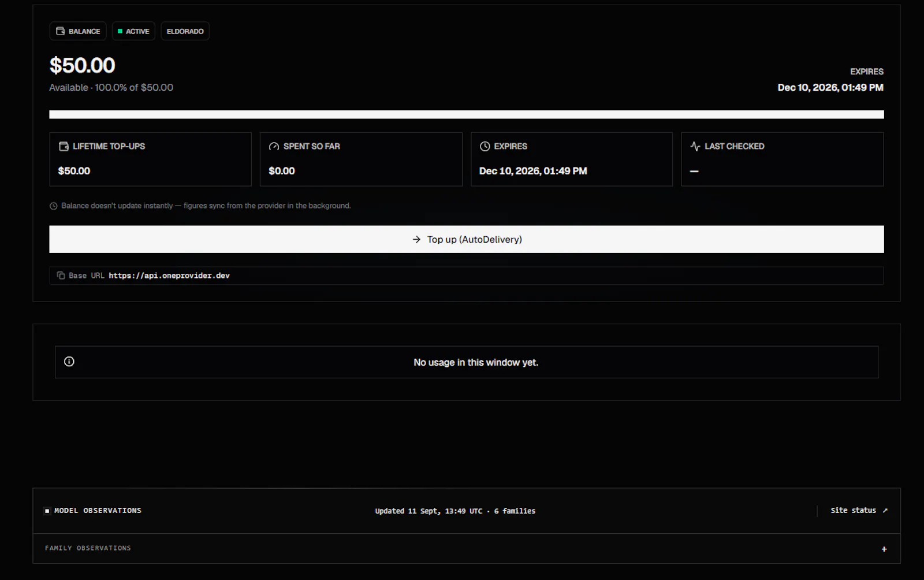Click the date value in Expires card

tap(533, 171)
